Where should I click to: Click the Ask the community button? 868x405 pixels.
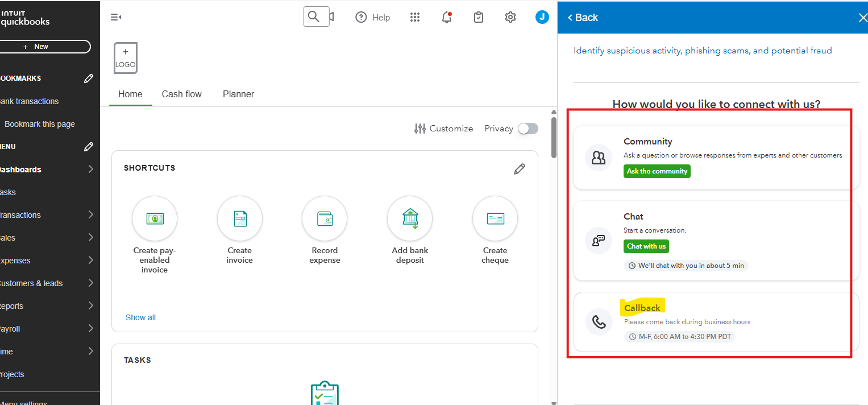point(657,171)
